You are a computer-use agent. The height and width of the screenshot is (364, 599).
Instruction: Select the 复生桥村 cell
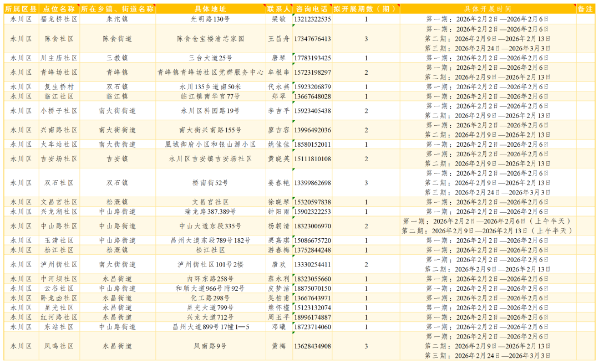coord(59,86)
